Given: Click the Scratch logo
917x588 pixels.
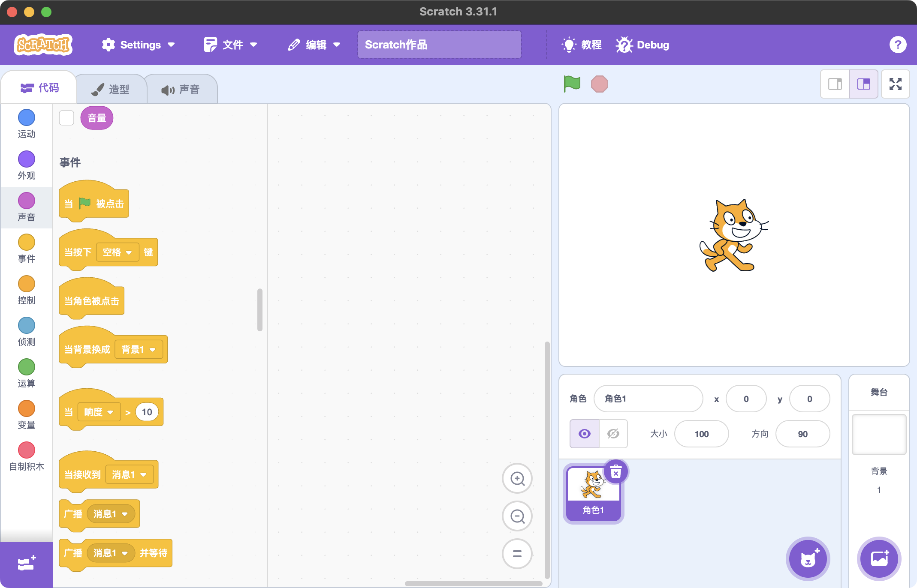Looking at the screenshot, I should pyautogui.click(x=43, y=45).
